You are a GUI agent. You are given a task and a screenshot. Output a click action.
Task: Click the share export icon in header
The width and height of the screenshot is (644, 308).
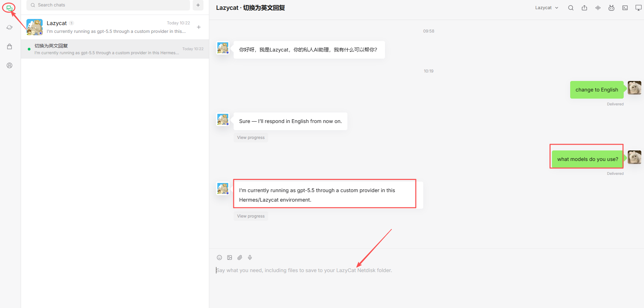[584, 8]
